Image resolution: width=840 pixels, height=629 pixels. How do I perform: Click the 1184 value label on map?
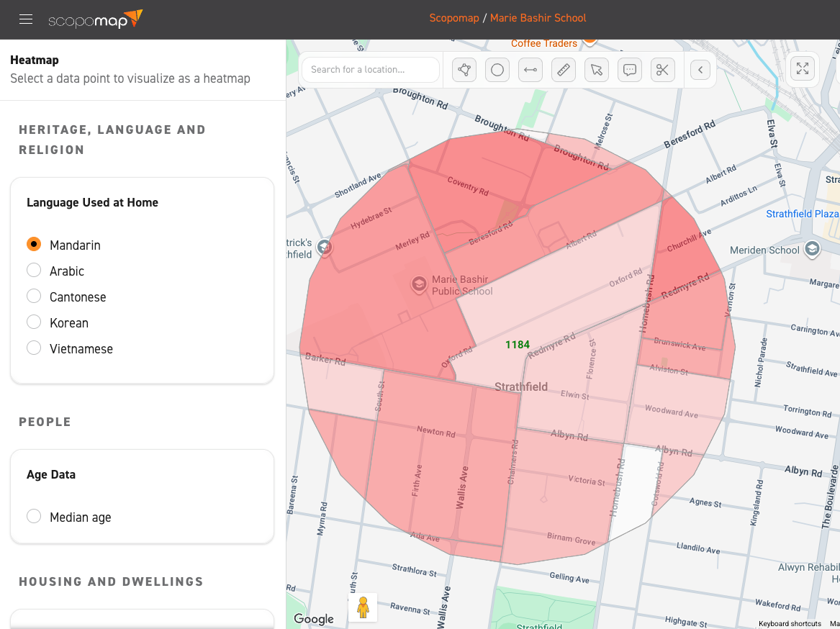tap(518, 345)
